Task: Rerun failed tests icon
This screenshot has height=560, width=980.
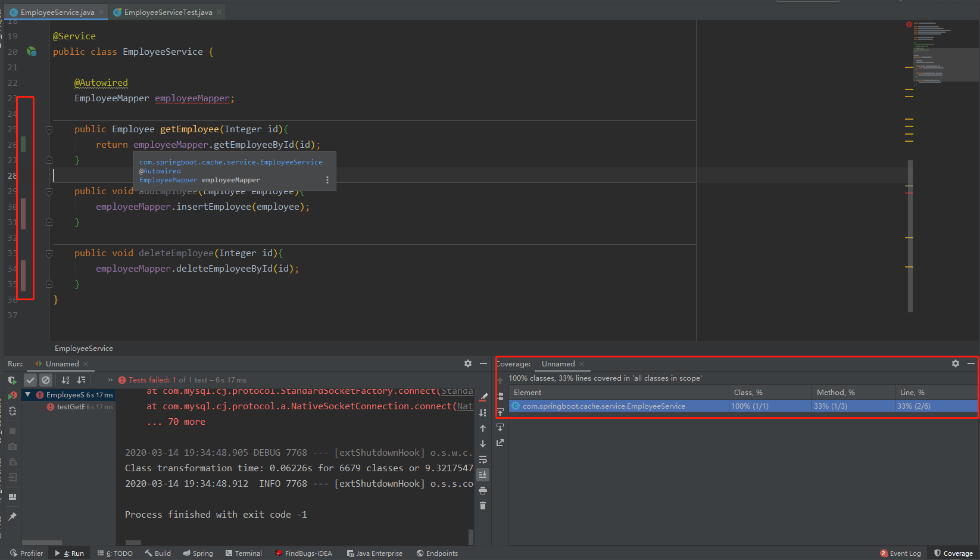Action: (13, 395)
